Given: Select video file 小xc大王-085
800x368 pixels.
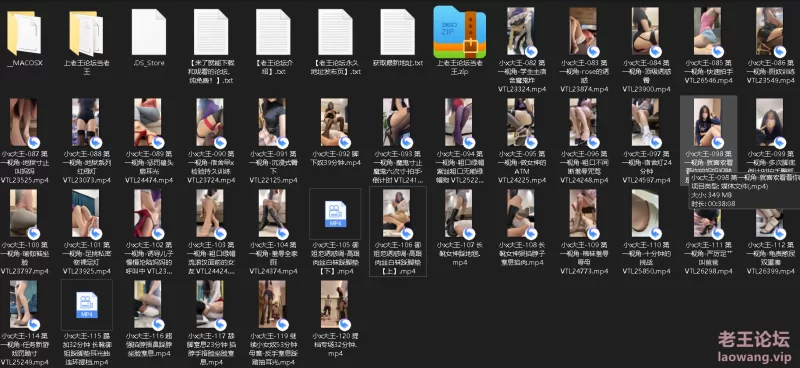Looking at the screenshot, I should tap(708, 32).
